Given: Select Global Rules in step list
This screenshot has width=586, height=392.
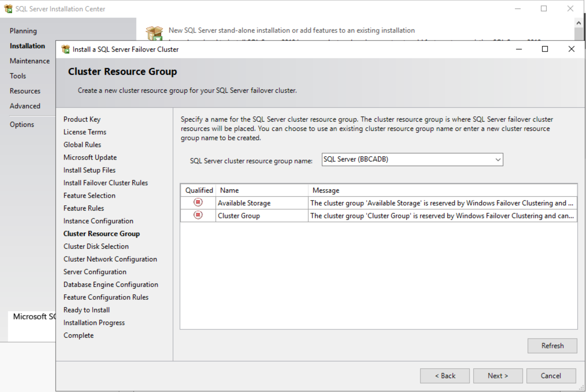Looking at the screenshot, I should [82, 145].
